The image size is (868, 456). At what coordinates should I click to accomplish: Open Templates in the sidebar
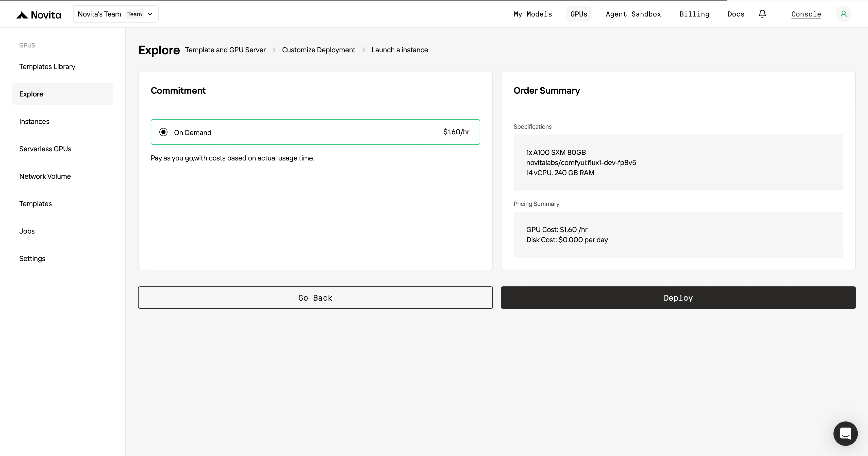tap(63, 204)
